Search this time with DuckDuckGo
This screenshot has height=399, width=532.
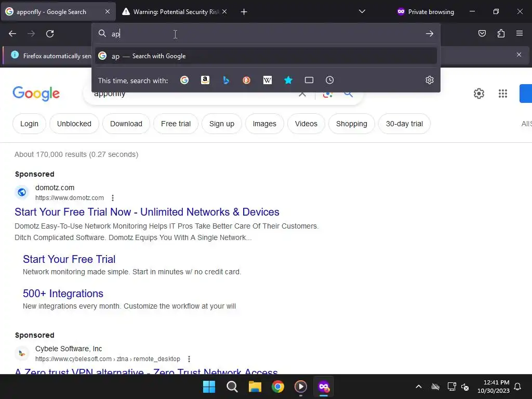pyautogui.click(x=247, y=80)
